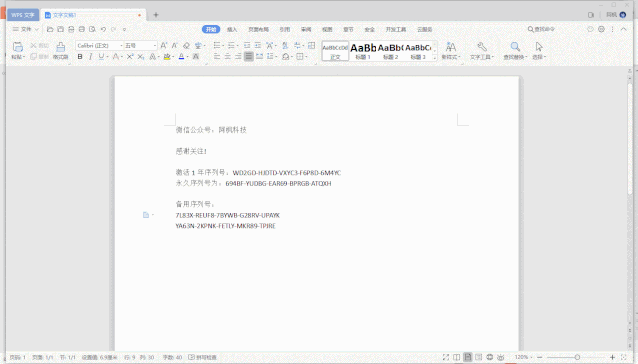Open the quick access toolbar customize arrow
The width and height of the screenshot is (638, 364).
[125, 29]
